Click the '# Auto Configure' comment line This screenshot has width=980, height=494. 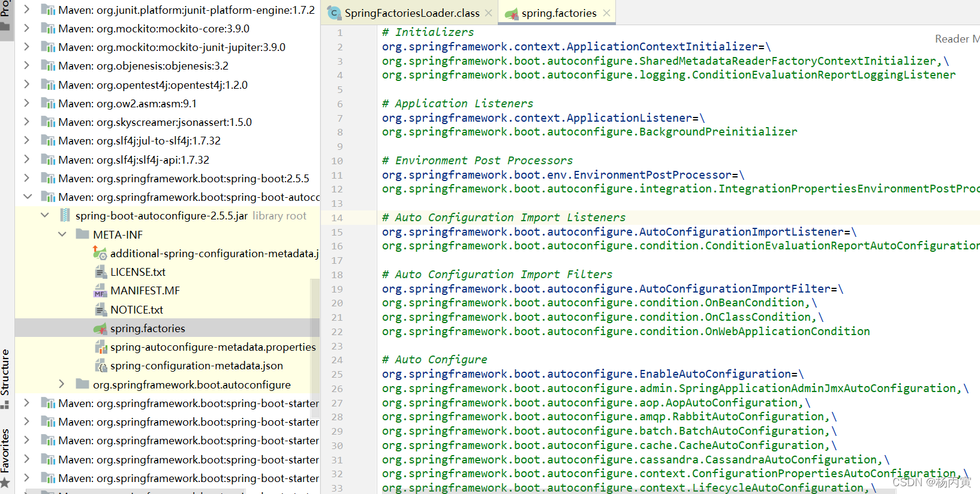(435, 360)
